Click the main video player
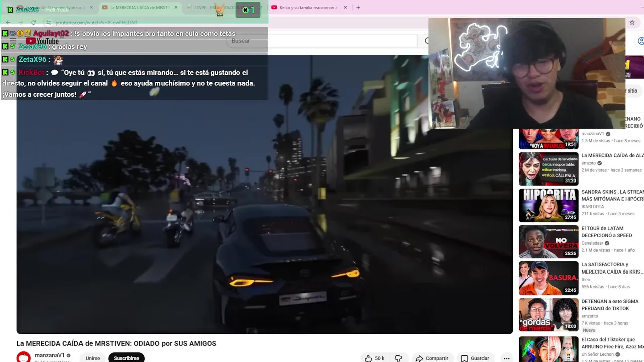644x362 pixels. point(265,195)
